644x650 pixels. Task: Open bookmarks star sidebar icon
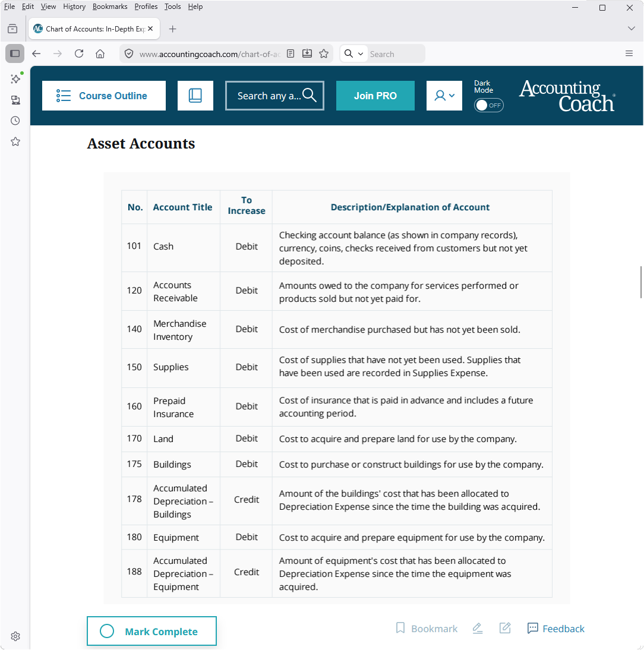(15, 142)
